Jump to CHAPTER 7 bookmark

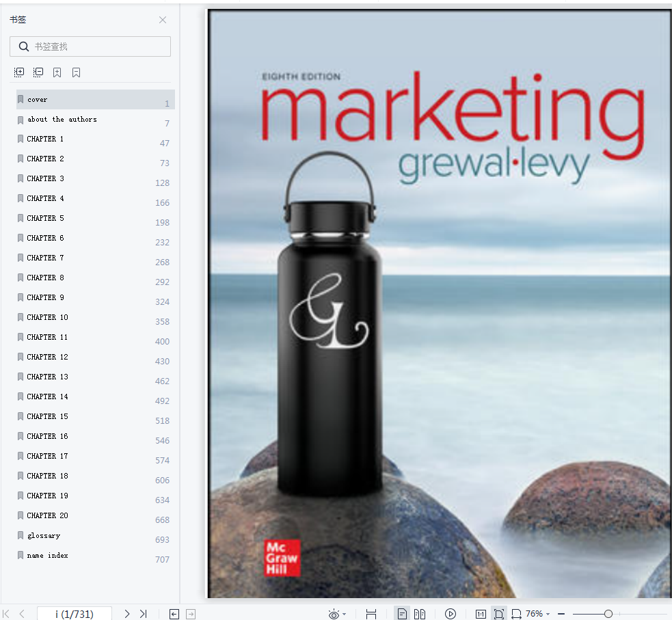point(96,258)
